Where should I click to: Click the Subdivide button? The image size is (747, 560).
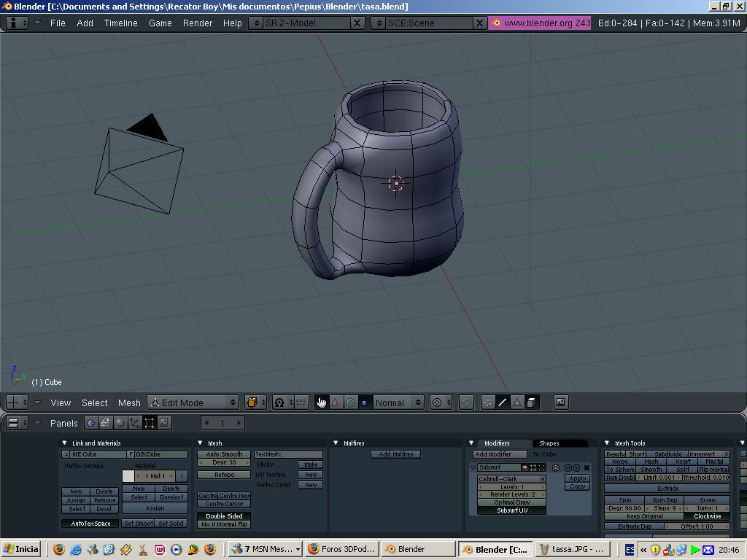667,454
